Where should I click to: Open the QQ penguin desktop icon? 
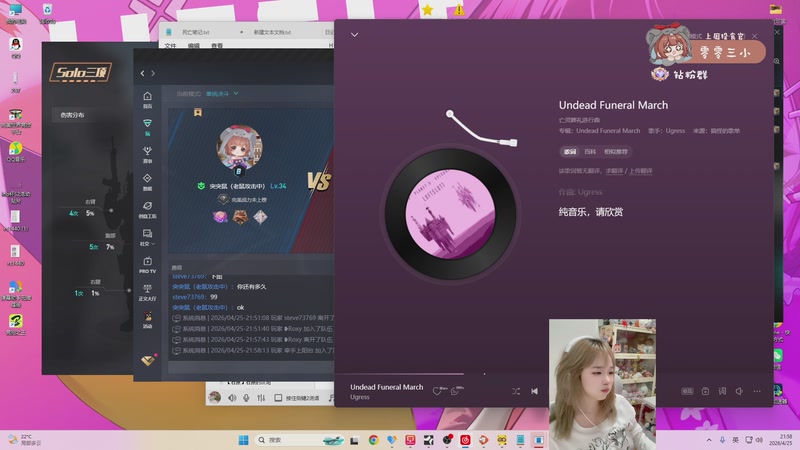coord(16,48)
